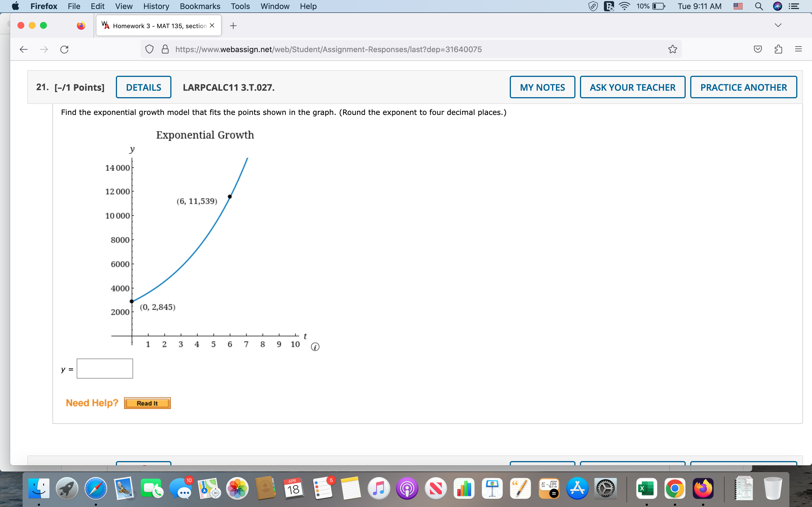
Task: Expand the list-all-tabs chevron
Action: tap(778, 25)
